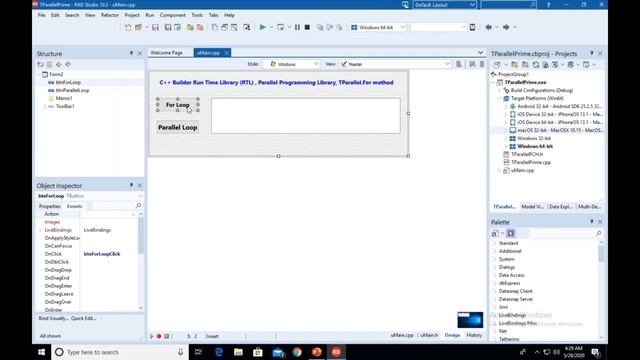
Task: Click the macro play icon in status bar
Action: pyautogui.click(x=152, y=336)
